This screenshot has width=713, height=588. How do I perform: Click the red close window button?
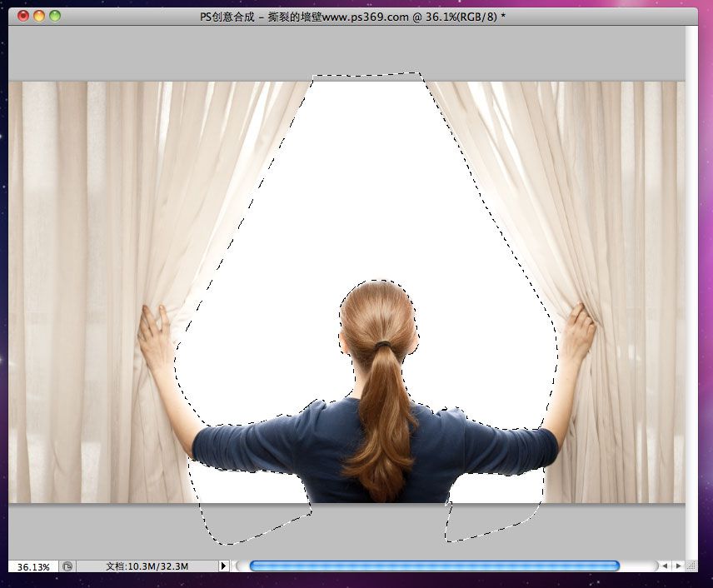[23, 16]
